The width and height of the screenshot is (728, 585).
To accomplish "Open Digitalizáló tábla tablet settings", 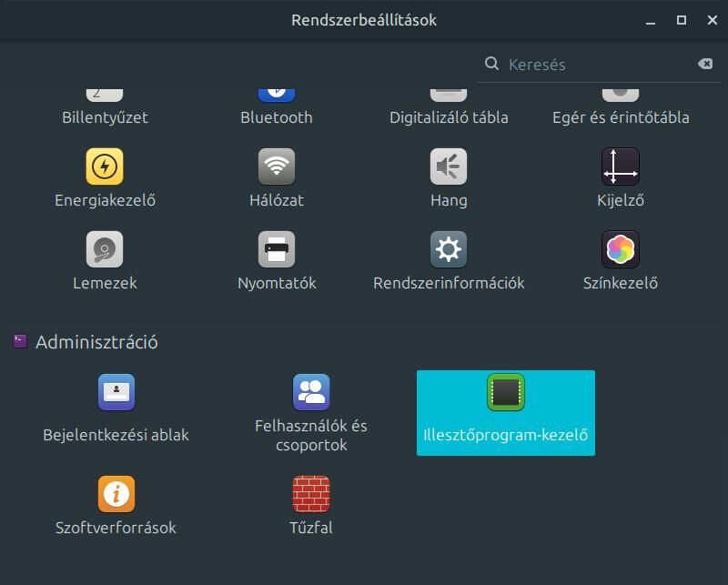I will pyautogui.click(x=449, y=117).
